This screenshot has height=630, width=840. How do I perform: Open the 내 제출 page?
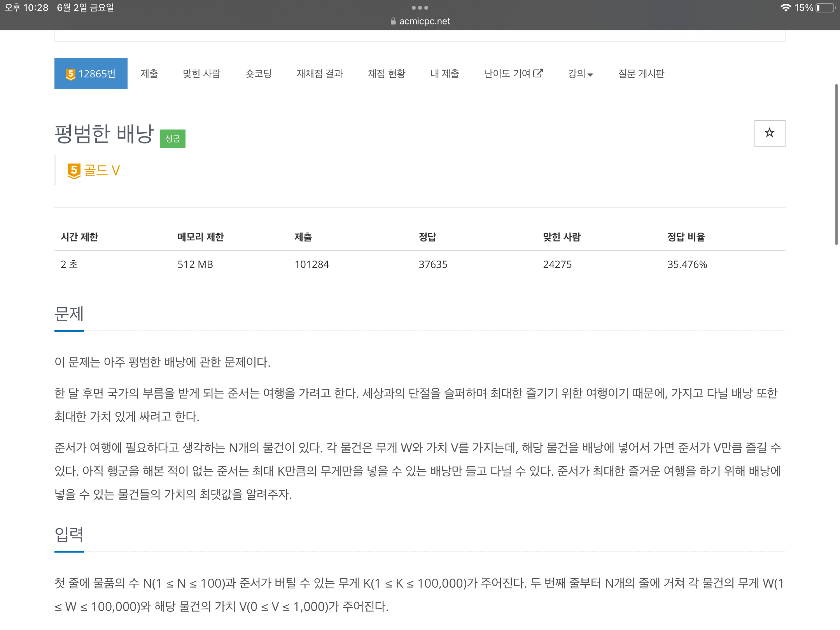(x=445, y=73)
